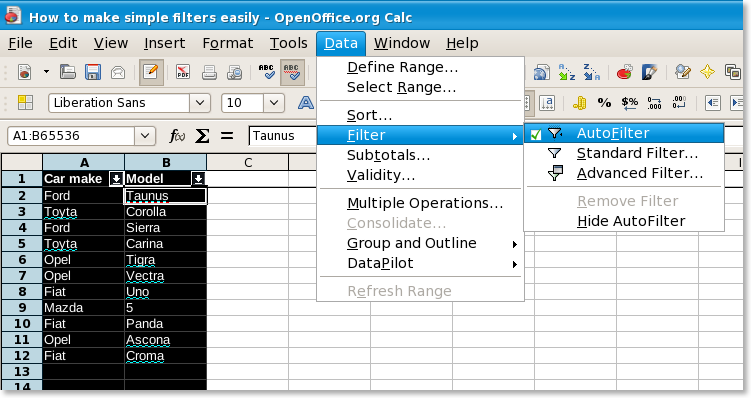Choose Validity... from Data menu
This screenshot has height=398, width=751.
[420, 175]
